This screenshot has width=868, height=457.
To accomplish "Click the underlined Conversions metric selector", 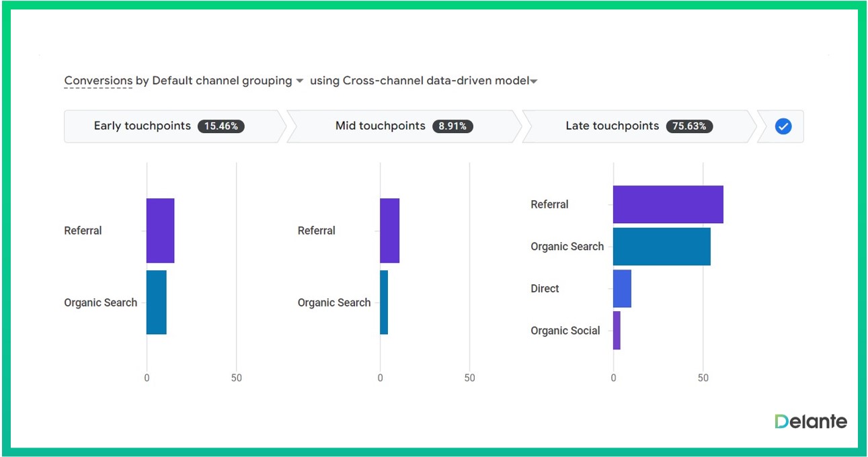I will pos(98,81).
